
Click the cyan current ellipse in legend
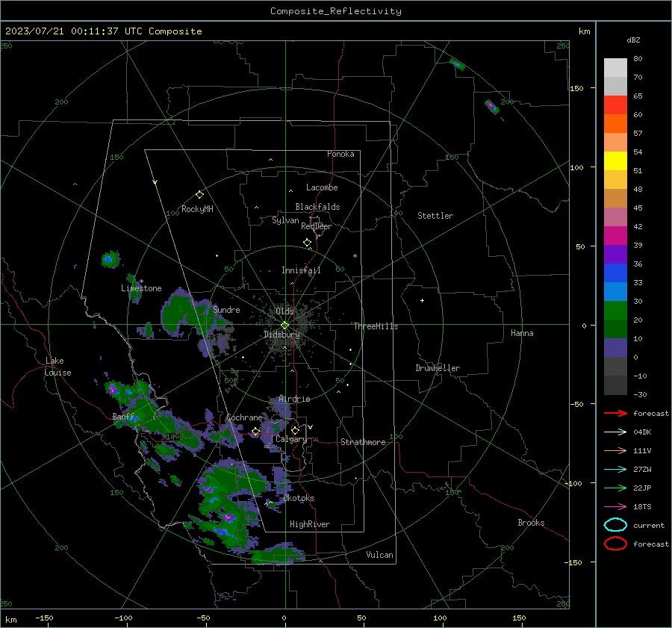(615, 525)
